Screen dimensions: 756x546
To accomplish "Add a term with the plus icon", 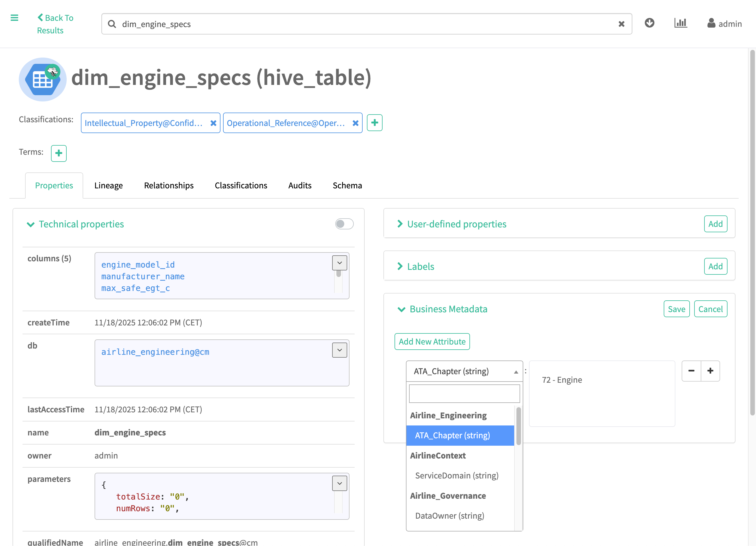I will point(59,153).
